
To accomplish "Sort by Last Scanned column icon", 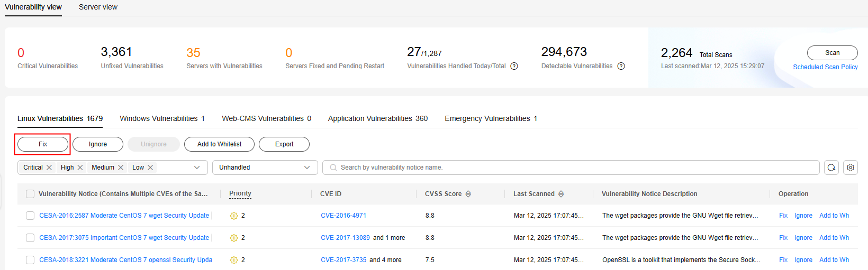I will [561, 194].
